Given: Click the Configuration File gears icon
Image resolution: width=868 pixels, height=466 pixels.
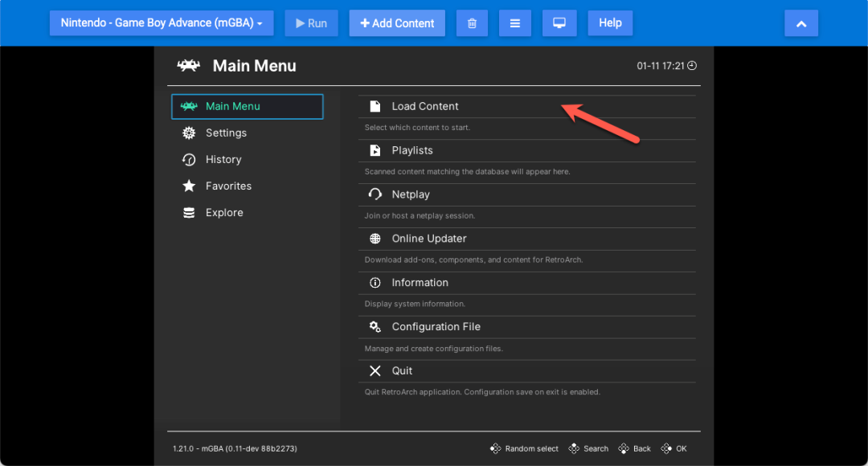Looking at the screenshot, I should pyautogui.click(x=375, y=327).
